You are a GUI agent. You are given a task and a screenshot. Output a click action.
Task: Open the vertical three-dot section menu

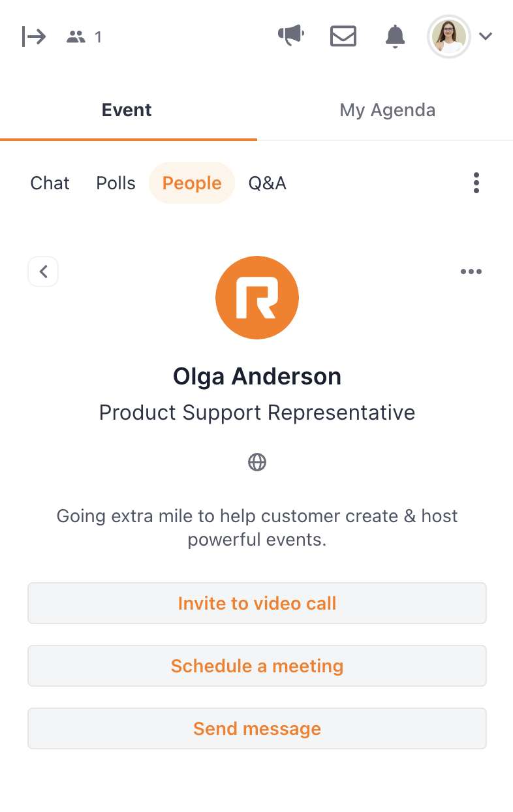click(x=476, y=183)
